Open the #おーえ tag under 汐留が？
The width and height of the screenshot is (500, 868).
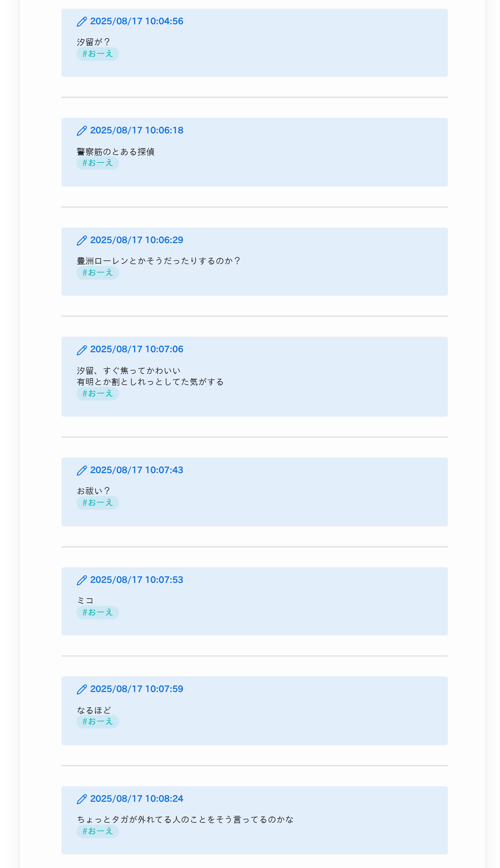[97, 54]
